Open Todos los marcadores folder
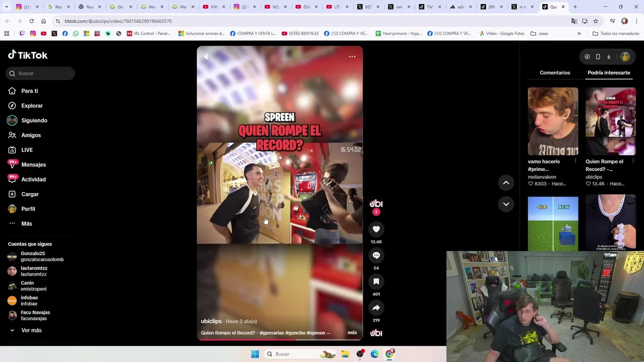This screenshot has height=362, width=644. [616, 34]
